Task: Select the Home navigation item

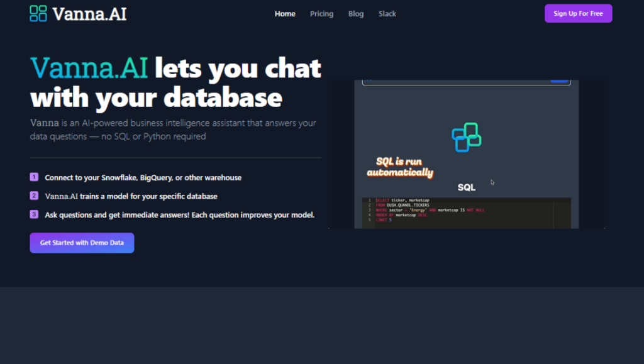Action: click(285, 13)
